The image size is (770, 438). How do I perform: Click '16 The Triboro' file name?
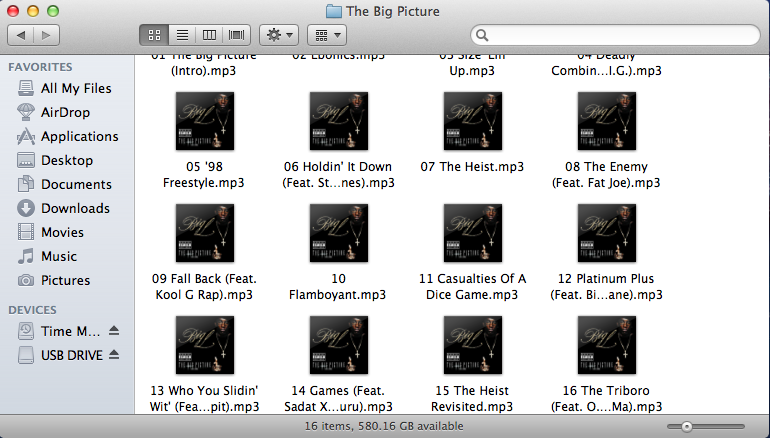(606, 399)
